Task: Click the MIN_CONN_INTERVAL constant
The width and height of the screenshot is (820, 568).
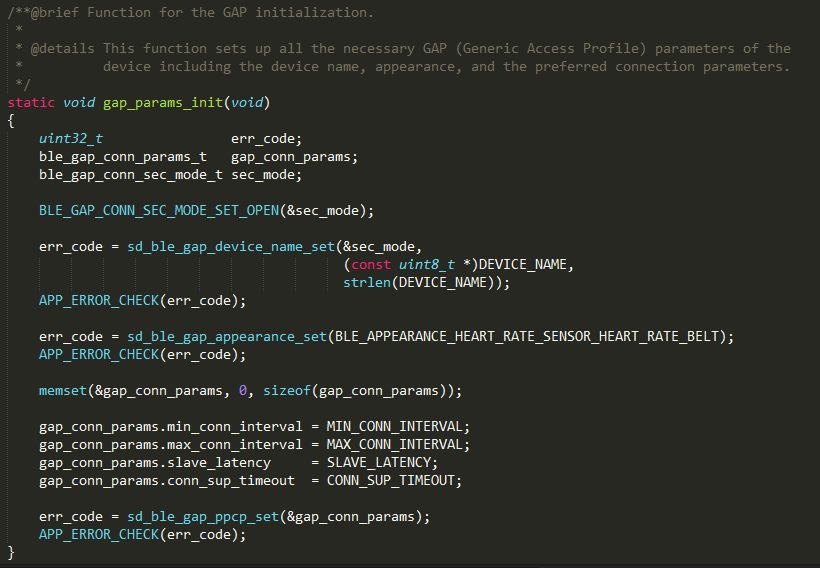Action: coord(394,427)
